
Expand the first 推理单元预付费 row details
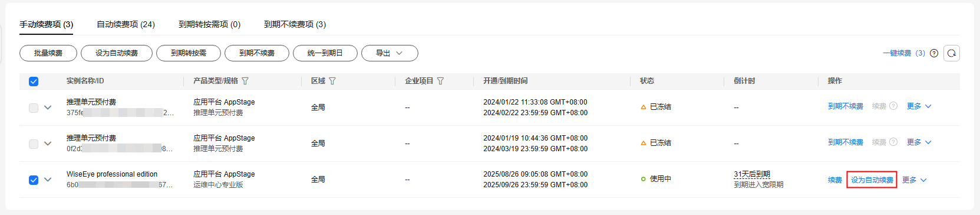[x=48, y=107]
